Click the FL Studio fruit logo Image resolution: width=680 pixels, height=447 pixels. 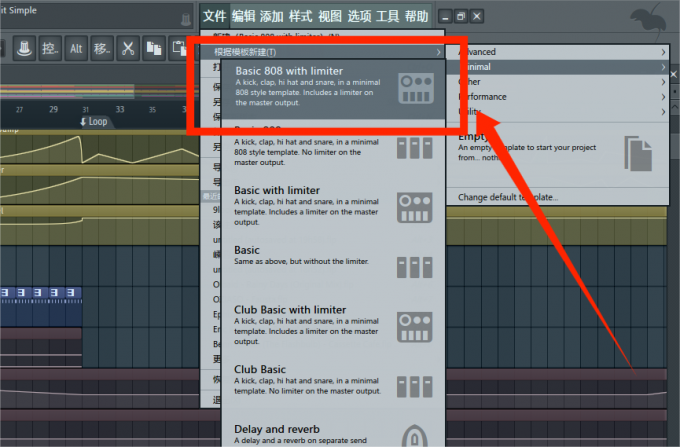pyautogui.click(x=647, y=22)
